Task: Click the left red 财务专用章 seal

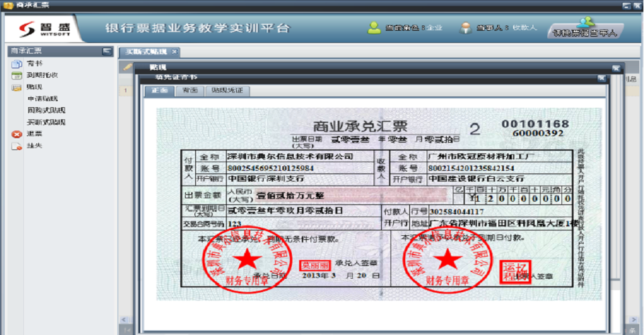Action: [x=246, y=259]
